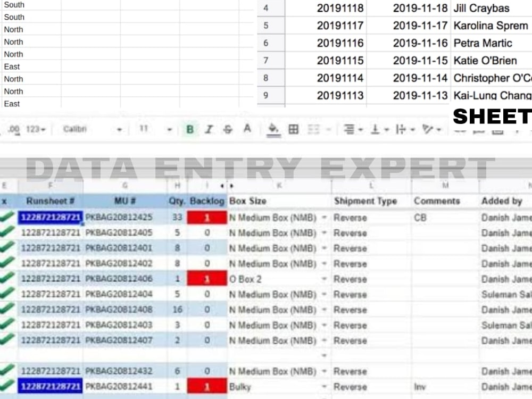The width and height of the screenshot is (532, 399).
Task: Open the font size 11 dropdown
Action: tap(156, 129)
